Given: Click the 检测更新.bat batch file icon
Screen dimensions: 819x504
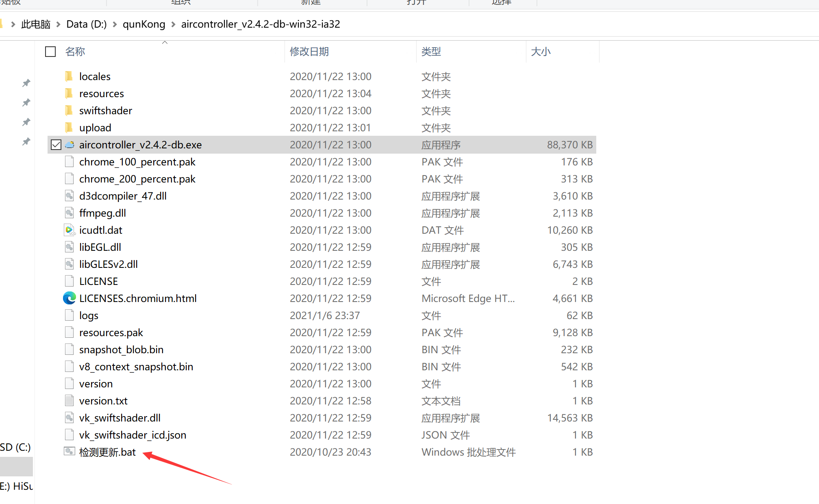Looking at the screenshot, I should (70, 452).
